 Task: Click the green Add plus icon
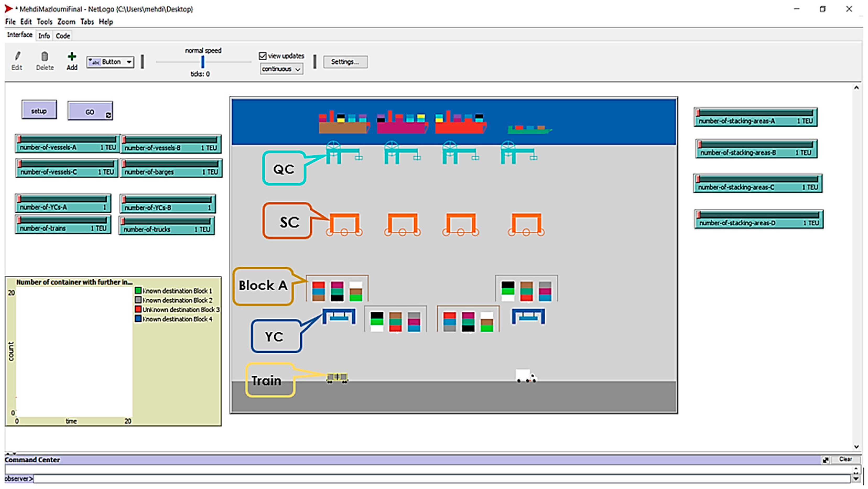click(72, 56)
